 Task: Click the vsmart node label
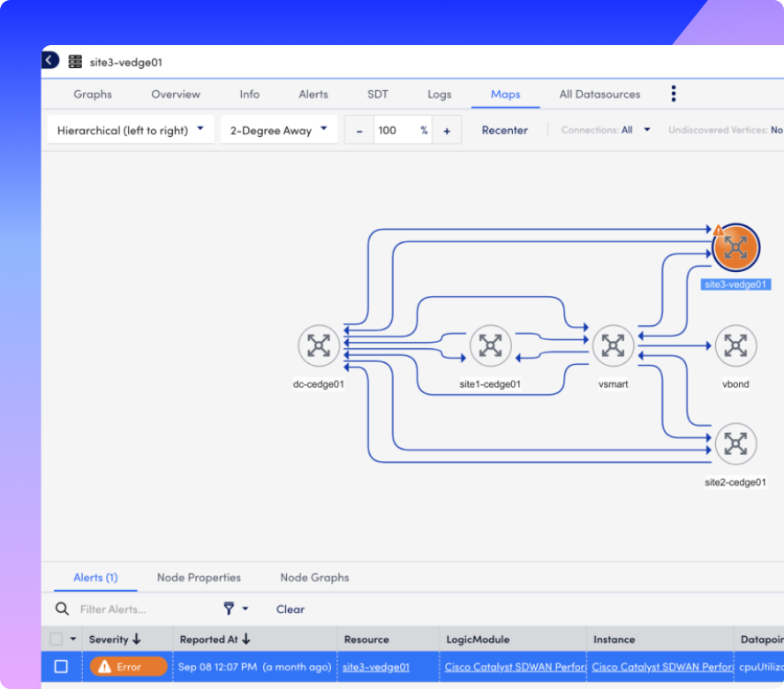click(x=613, y=383)
